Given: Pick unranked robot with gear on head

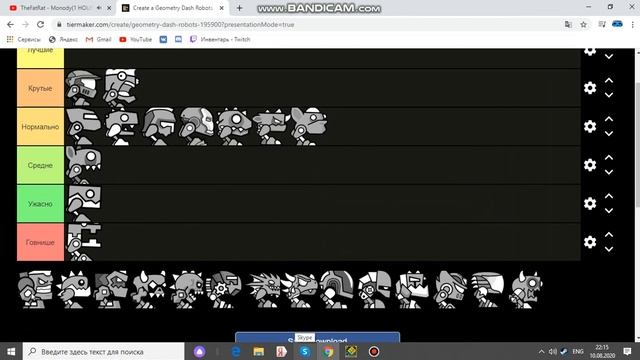Looking at the screenshot, I should [224, 289].
